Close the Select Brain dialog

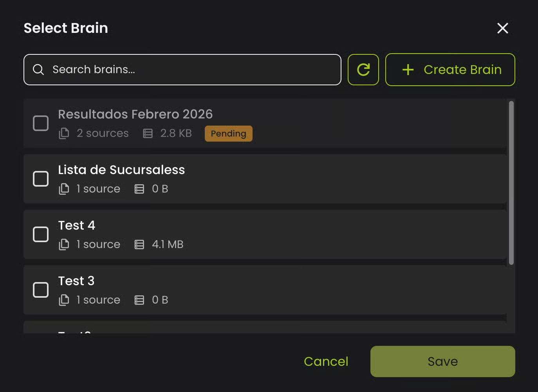502,28
